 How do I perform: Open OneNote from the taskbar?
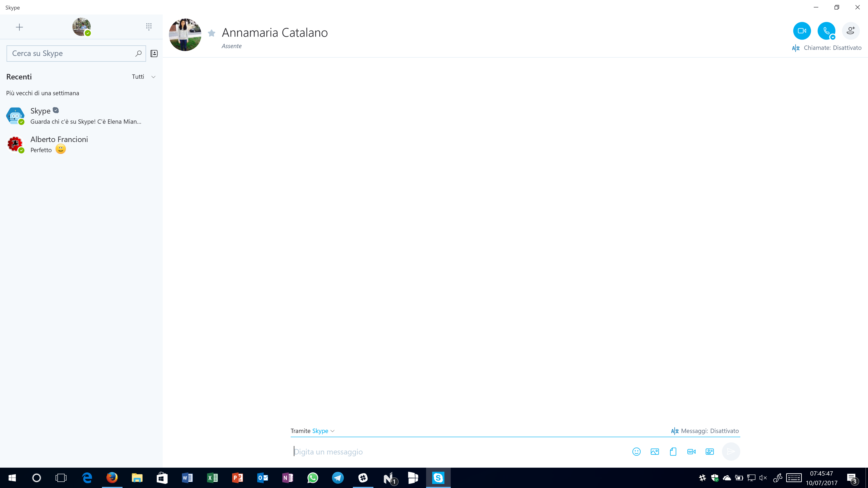pos(288,478)
